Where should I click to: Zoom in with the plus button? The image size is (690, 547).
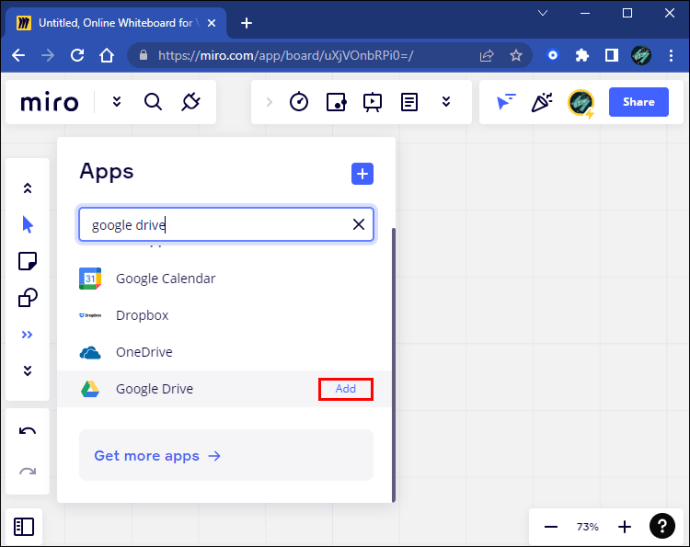click(624, 526)
